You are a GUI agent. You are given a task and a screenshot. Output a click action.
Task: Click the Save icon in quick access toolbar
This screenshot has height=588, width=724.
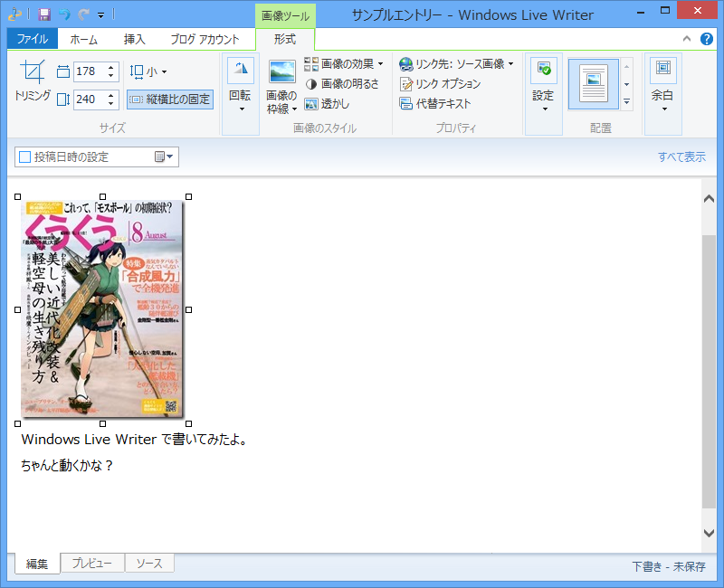pyautogui.click(x=44, y=14)
